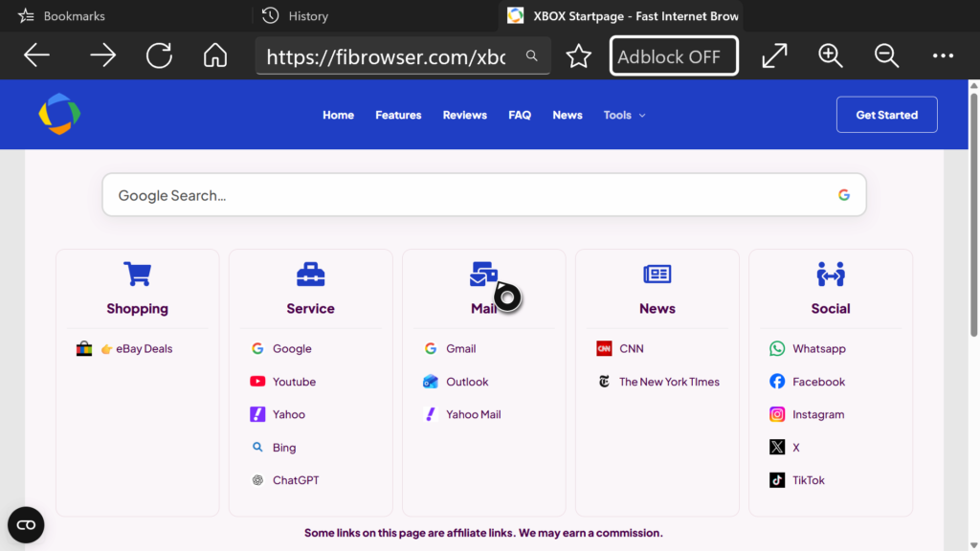
Task: Open the Yahoo Mail link
Action: [462, 414]
